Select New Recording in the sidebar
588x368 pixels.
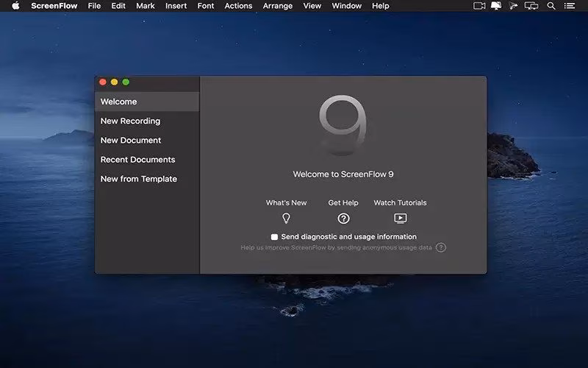147,121
